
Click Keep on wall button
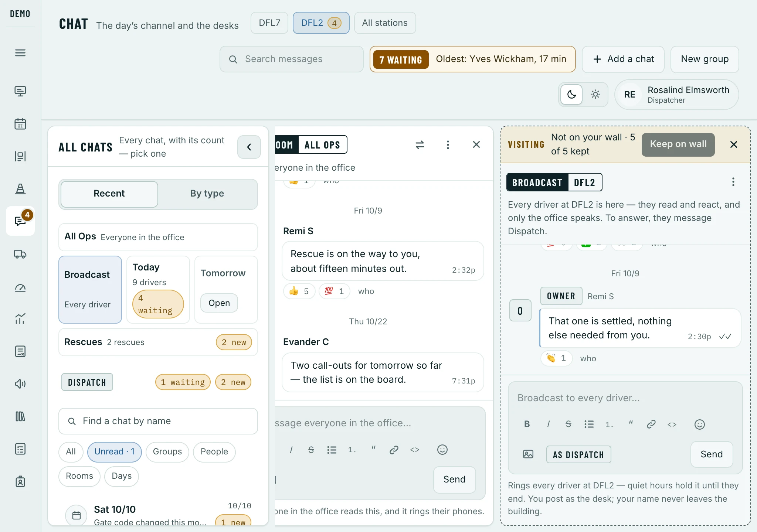point(678,144)
